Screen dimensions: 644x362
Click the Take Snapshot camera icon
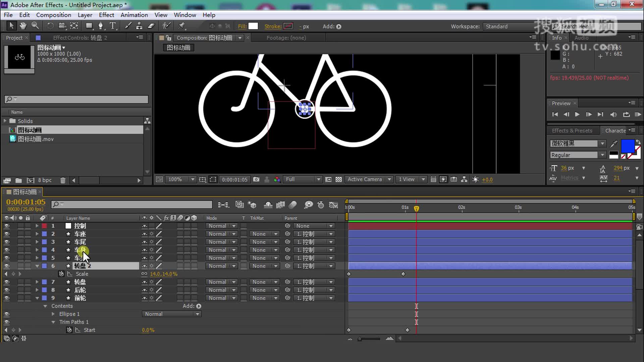point(256,179)
